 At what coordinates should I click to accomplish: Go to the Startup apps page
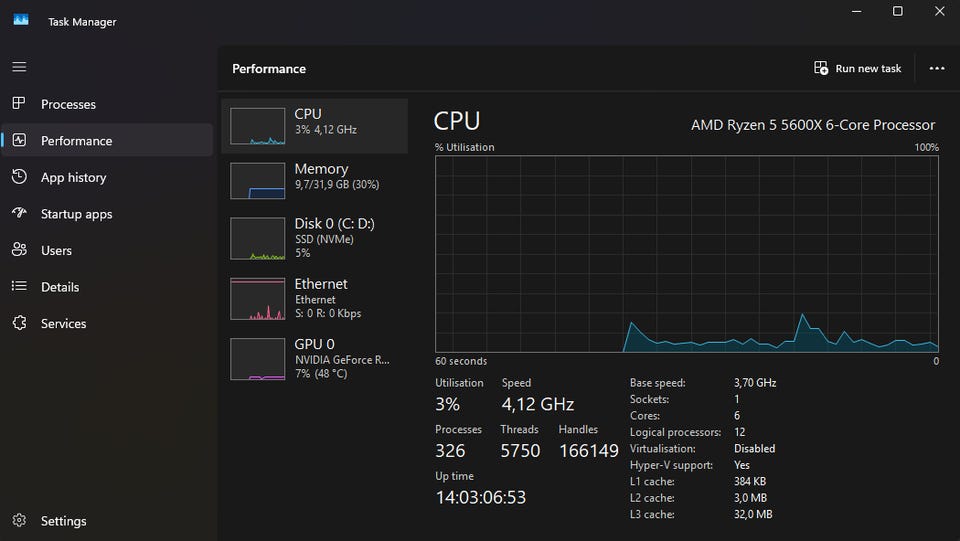76,214
